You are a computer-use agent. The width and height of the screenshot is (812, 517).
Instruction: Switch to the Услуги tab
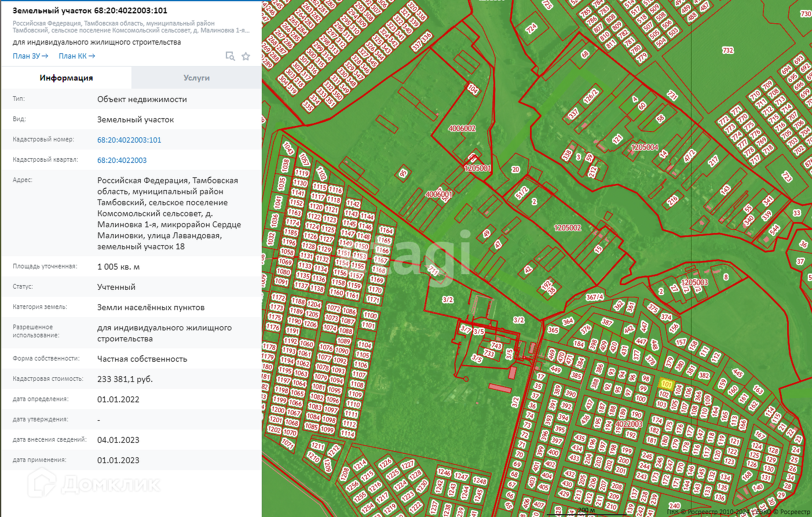click(196, 78)
